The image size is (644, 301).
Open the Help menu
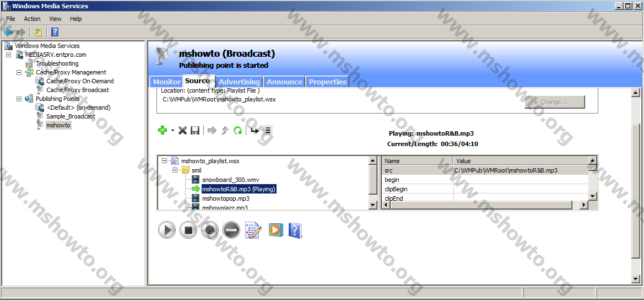click(75, 19)
